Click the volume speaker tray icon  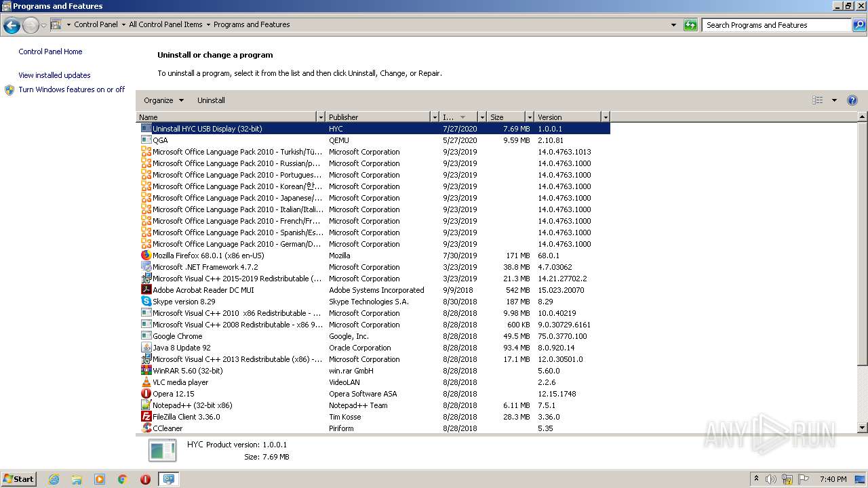pos(771,479)
